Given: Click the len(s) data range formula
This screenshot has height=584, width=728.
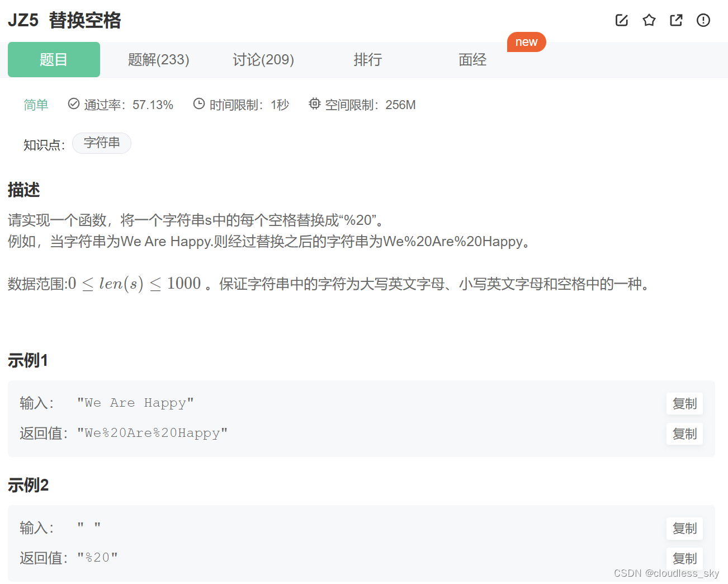Looking at the screenshot, I should pos(134,284).
